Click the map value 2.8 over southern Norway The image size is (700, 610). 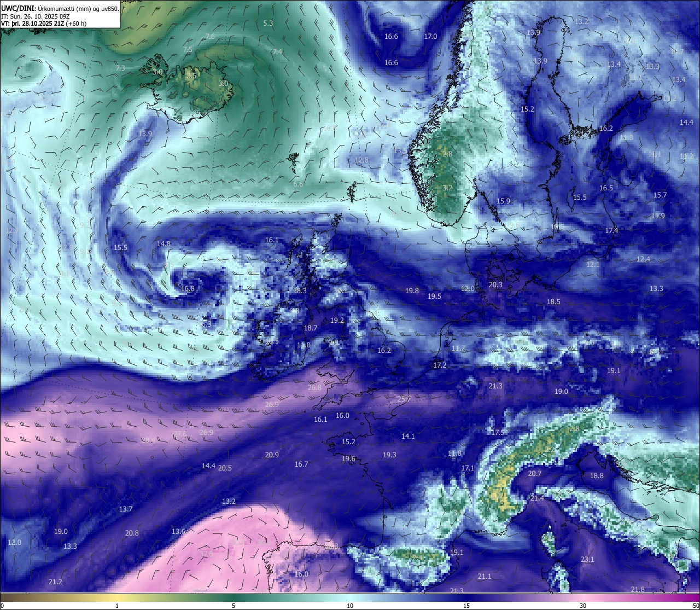pos(447,154)
